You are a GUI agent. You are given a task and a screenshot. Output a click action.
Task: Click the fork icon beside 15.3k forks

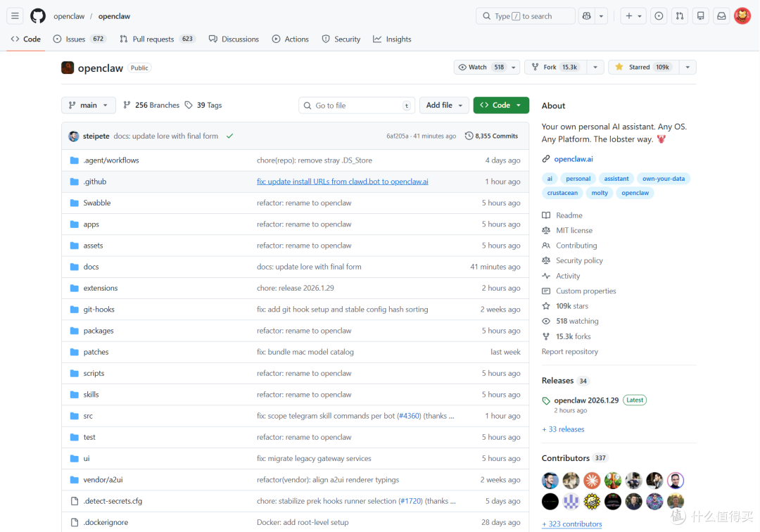point(546,336)
